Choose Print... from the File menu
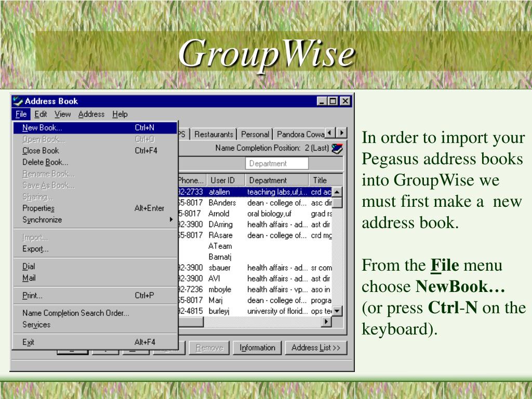 tap(96, 296)
